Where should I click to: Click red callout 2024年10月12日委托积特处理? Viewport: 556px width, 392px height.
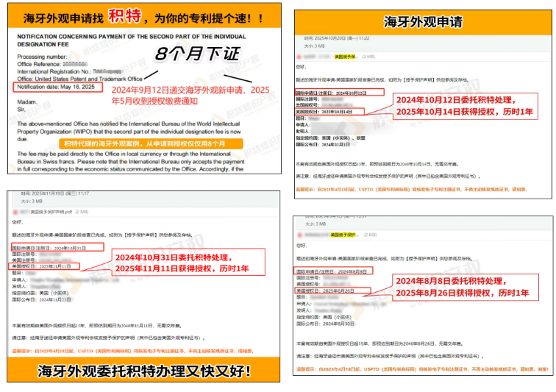coord(465,106)
